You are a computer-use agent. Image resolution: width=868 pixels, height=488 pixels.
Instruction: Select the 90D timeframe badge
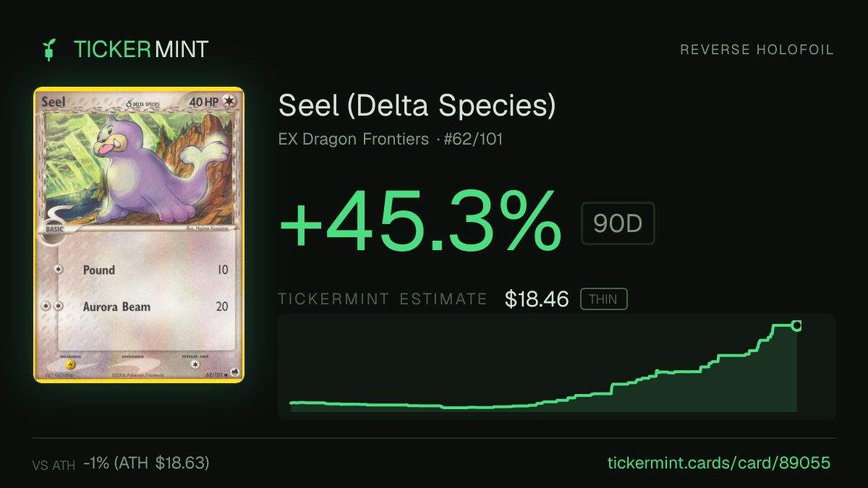coord(618,223)
